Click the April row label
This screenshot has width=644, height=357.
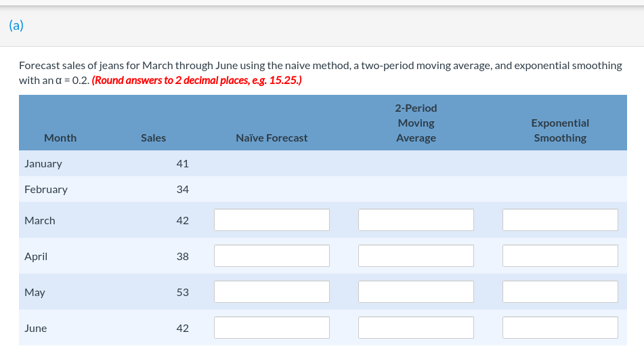36,257
